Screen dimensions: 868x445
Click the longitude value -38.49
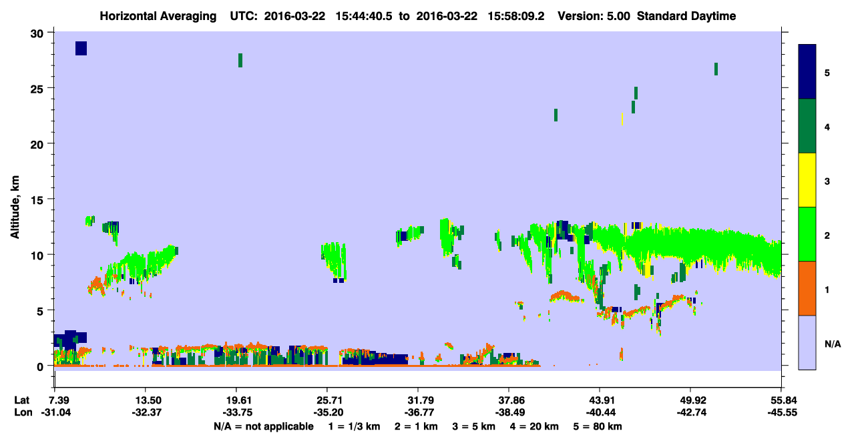click(509, 412)
